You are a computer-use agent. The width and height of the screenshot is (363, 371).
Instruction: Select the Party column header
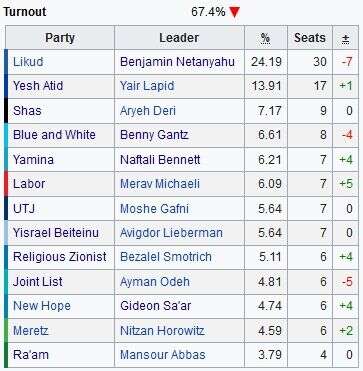pyautogui.click(x=60, y=38)
